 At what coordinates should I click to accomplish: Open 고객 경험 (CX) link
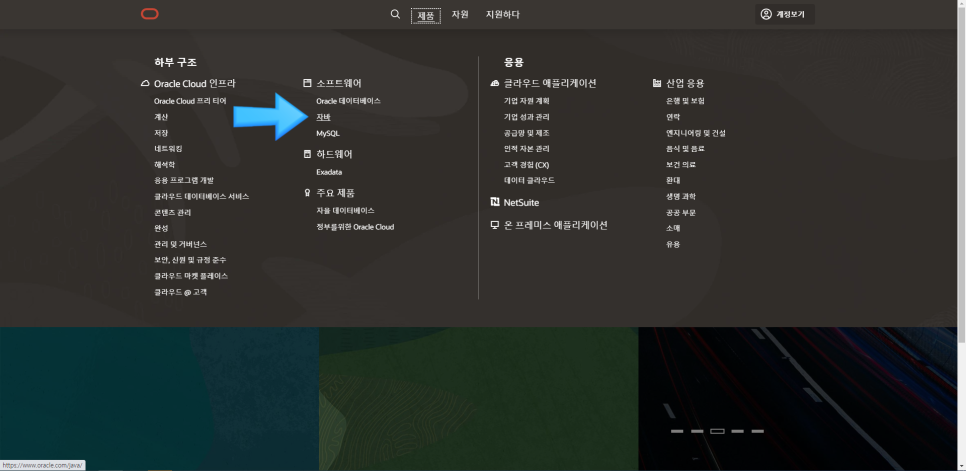(x=526, y=165)
